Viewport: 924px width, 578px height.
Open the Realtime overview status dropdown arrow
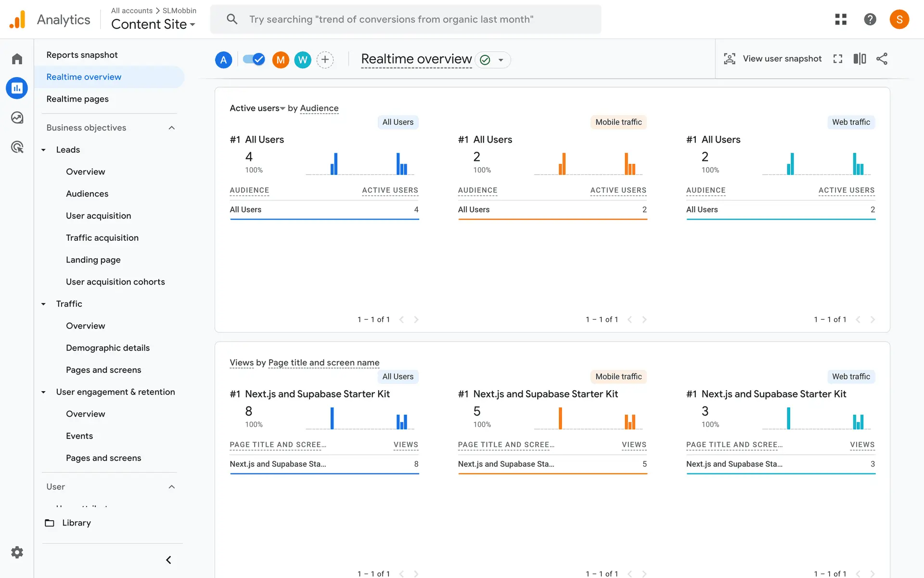coord(501,60)
